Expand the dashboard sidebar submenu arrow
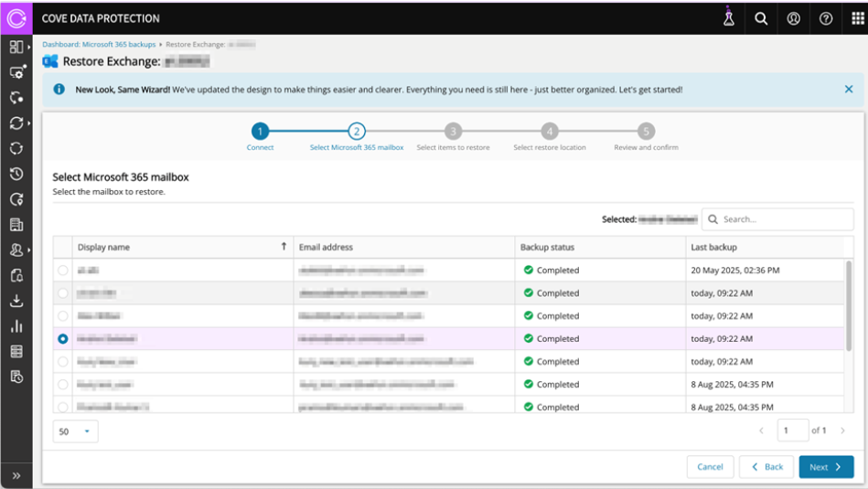This screenshot has width=868, height=489. (x=28, y=47)
